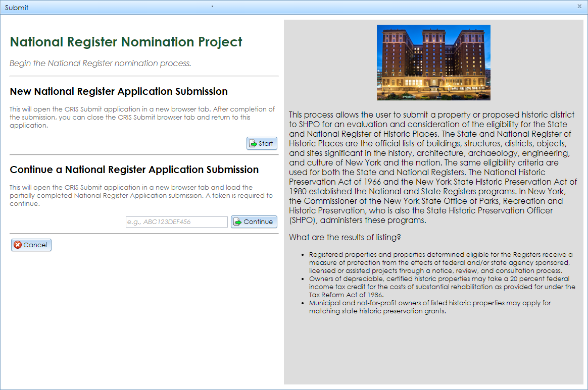Click the National Register Nomination Project heading
Viewport: 588px width, 390px height.
126,42
